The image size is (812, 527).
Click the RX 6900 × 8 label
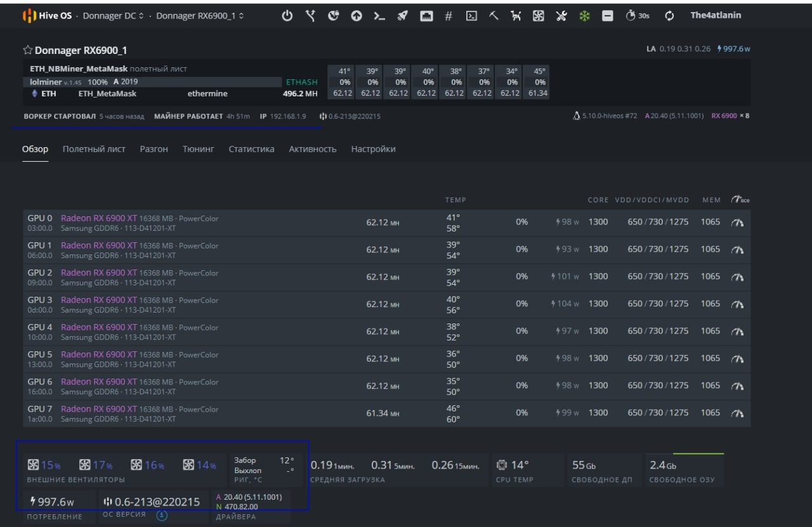point(730,116)
